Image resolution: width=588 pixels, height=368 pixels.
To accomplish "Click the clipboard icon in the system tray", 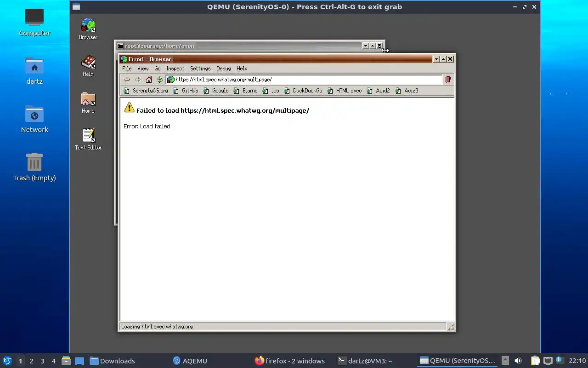I will pos(536,361).
